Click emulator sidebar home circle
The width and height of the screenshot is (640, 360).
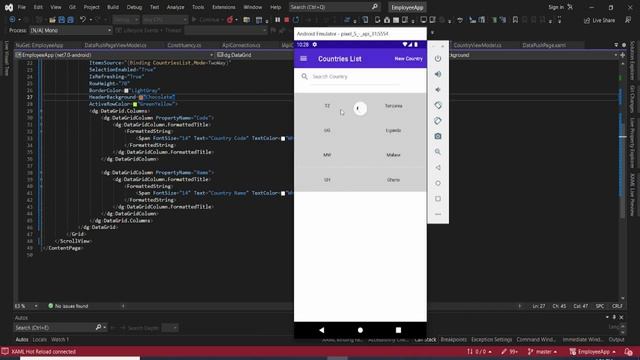438,183
